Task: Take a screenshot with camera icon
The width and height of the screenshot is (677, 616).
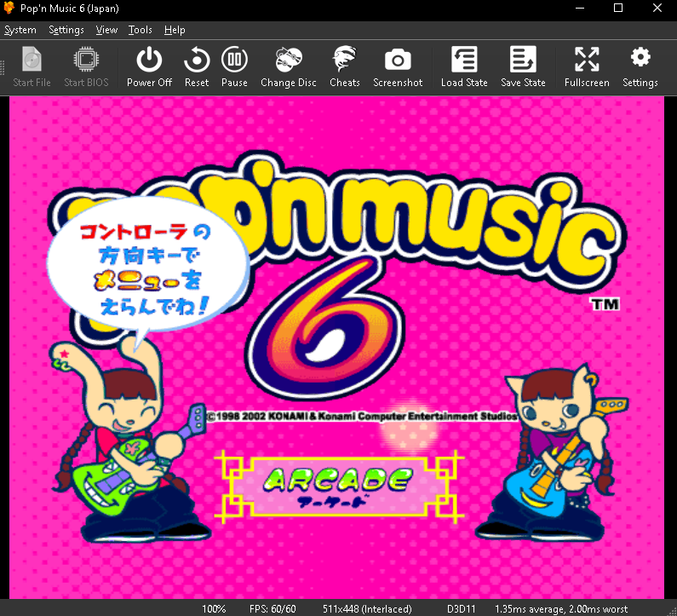Action: tap(398, 67)
